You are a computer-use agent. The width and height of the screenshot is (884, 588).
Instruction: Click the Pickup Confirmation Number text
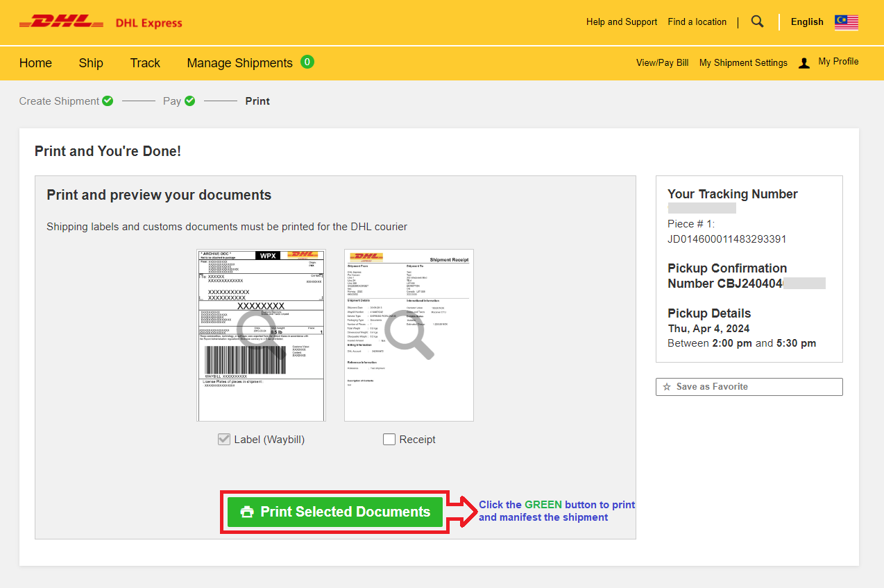coord(727,276)
